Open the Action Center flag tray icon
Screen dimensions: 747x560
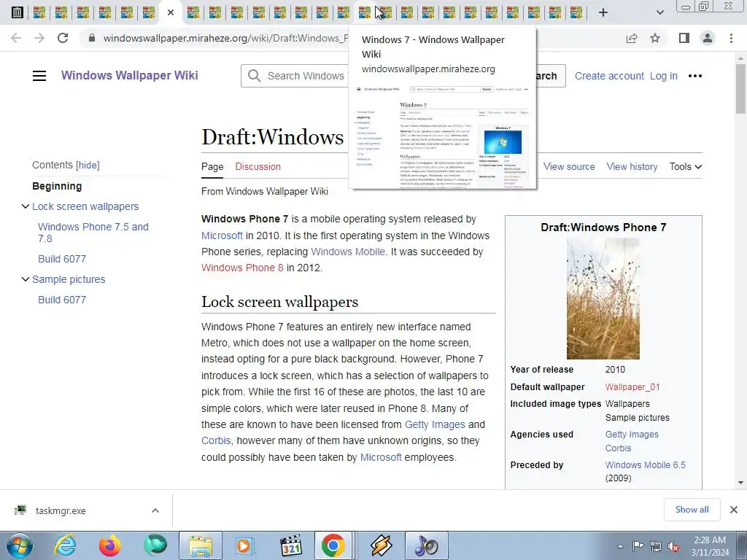tap(638, 545)
